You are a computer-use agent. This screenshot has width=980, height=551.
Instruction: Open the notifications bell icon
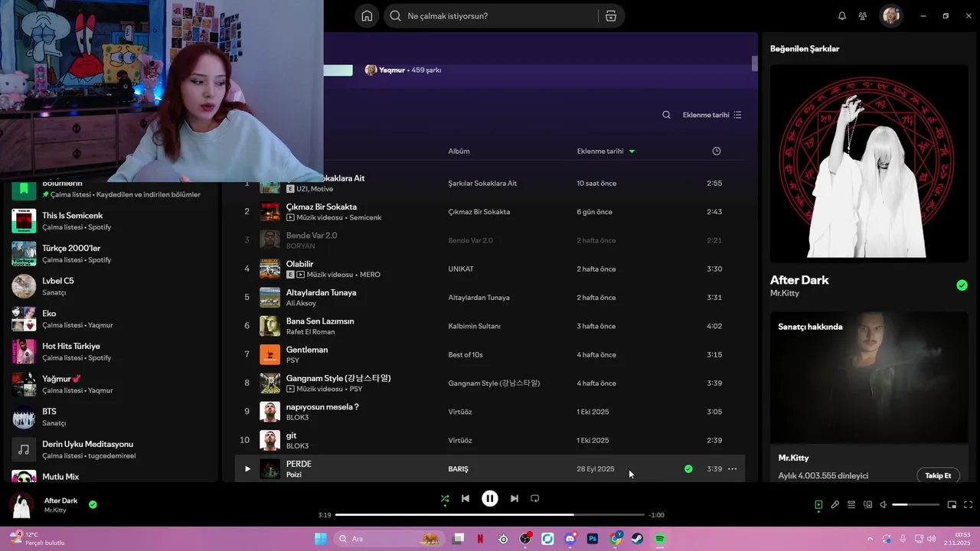[x=842, y=16]
